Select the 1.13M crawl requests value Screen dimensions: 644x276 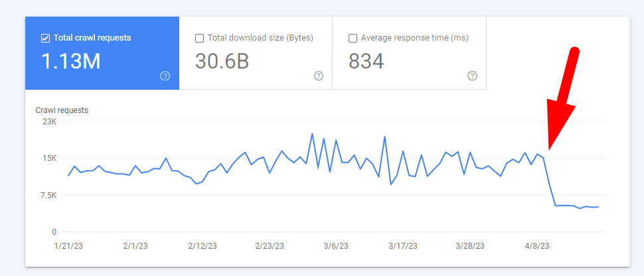pyautogui.click(x=71, y=61)
